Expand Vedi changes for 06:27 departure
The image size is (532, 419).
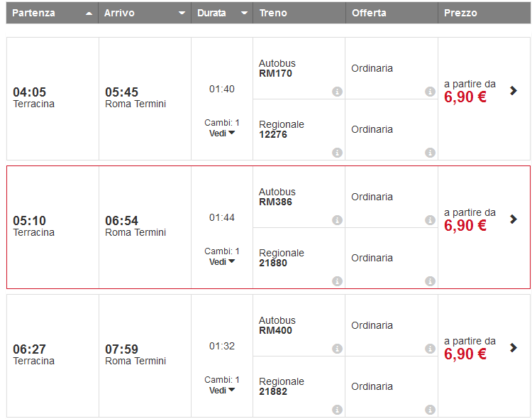(221, 390)
